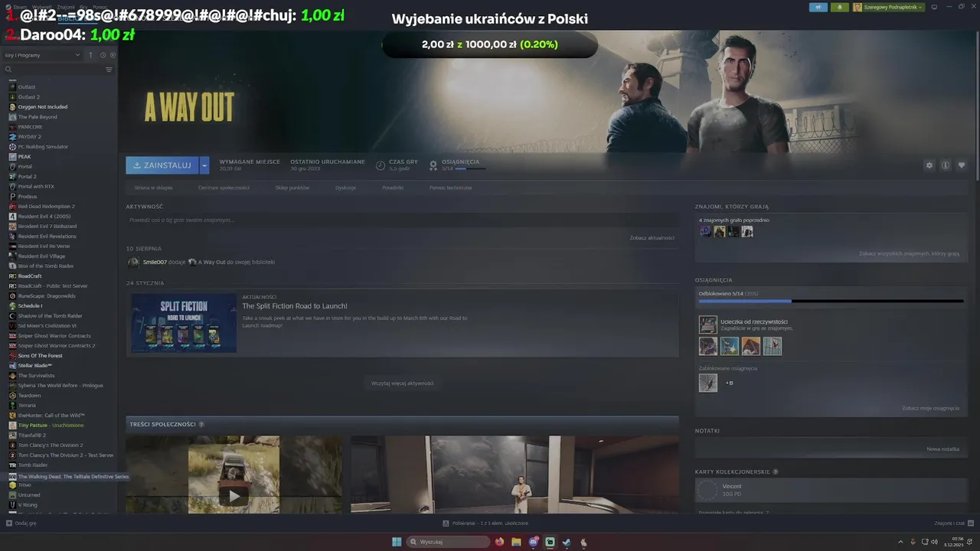Add A Way Out to favorites heart

(x=962, y=165)
